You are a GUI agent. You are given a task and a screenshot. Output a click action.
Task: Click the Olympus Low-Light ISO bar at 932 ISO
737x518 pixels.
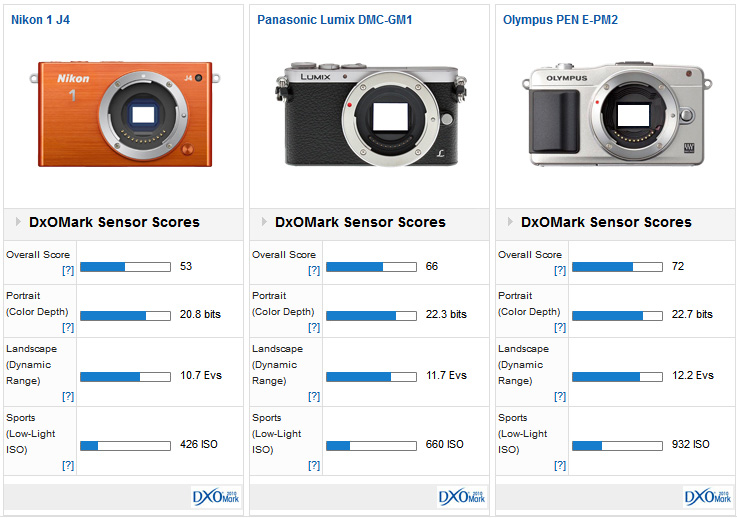617,446
